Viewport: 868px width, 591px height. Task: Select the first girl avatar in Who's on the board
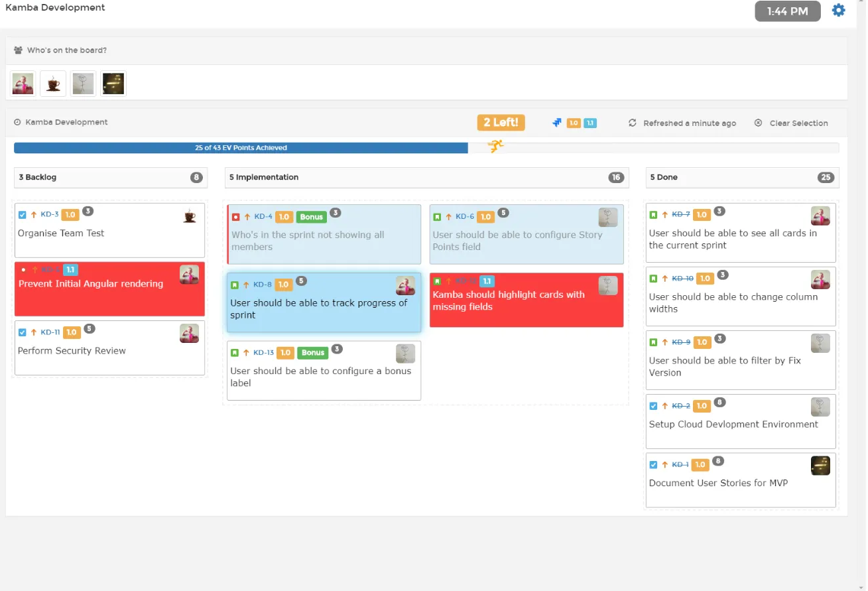[x=23, y=84]
